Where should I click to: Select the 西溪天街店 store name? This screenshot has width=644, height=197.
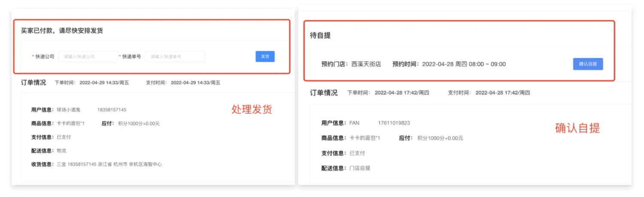(x=366, y=64)
